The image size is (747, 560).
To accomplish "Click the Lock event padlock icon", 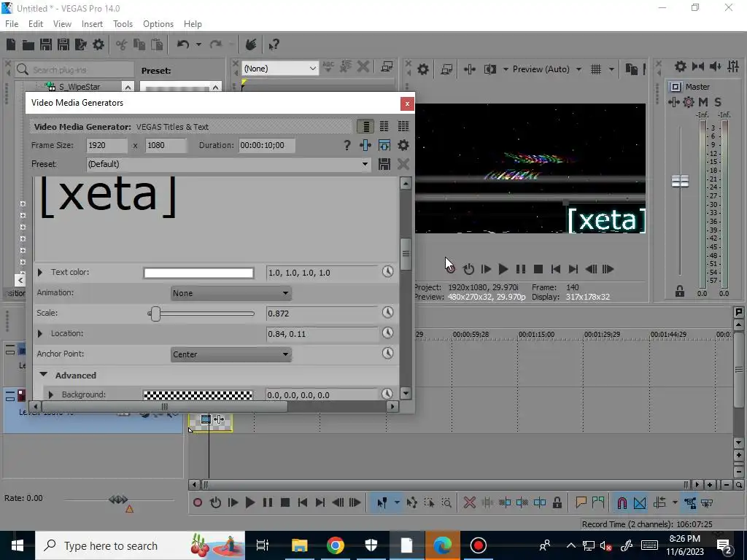I will tap(557, 503).
